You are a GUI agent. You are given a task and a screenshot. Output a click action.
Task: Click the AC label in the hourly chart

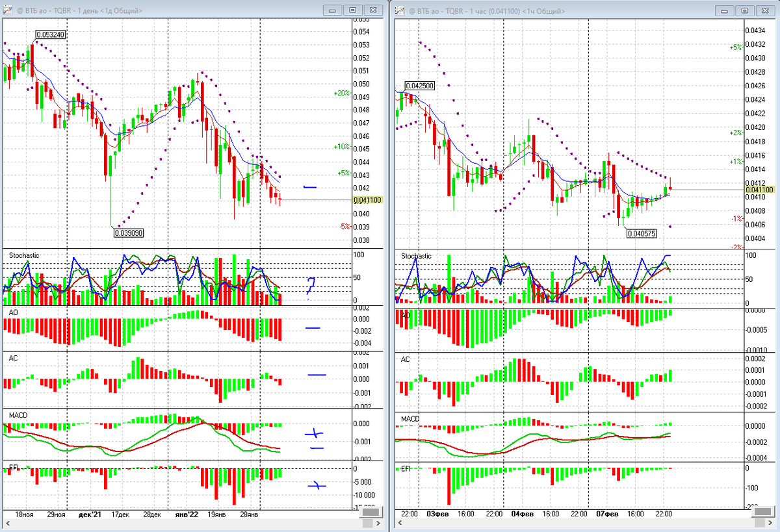(405, 359)
